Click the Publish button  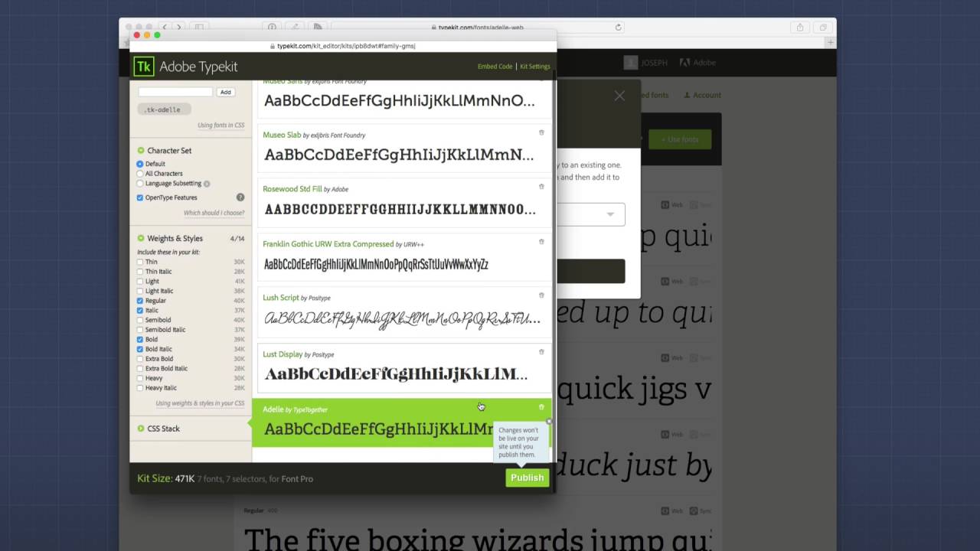point(528,478)
